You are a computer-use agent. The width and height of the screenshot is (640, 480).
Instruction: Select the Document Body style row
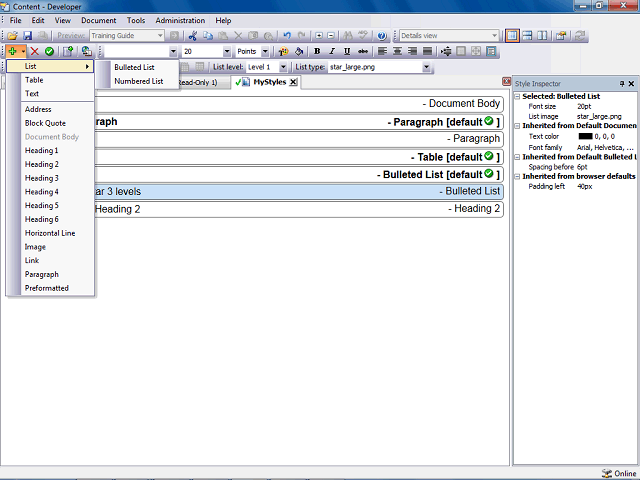pos(299,104)
